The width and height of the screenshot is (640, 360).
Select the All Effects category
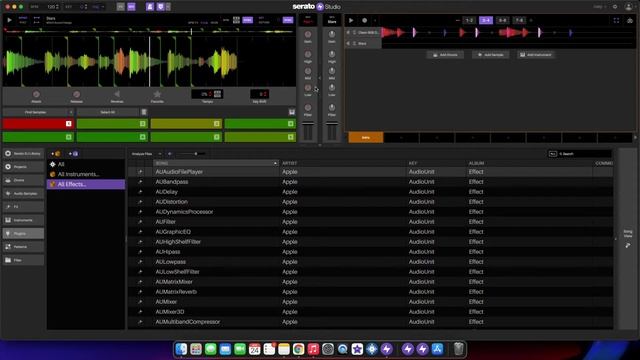tap(86, 184)
